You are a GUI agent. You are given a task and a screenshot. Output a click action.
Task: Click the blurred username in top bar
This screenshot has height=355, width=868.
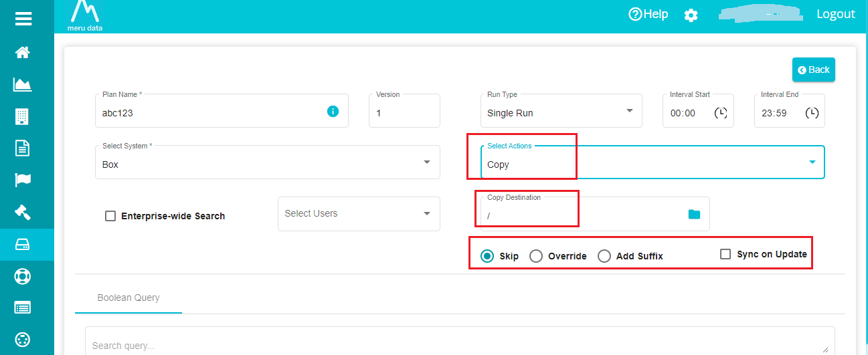760,14
